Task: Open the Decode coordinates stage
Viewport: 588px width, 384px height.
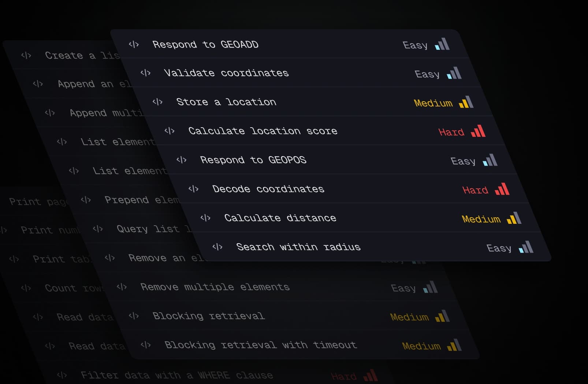Action: point(268,189)
